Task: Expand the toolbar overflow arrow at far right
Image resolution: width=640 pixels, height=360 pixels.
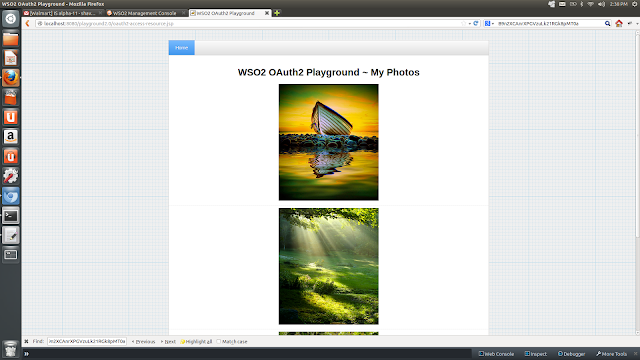Action: 637,24
